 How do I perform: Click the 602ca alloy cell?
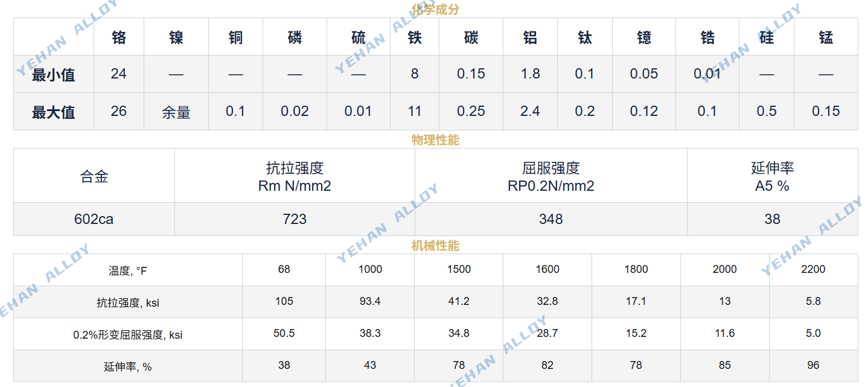(x=94, y=219)
